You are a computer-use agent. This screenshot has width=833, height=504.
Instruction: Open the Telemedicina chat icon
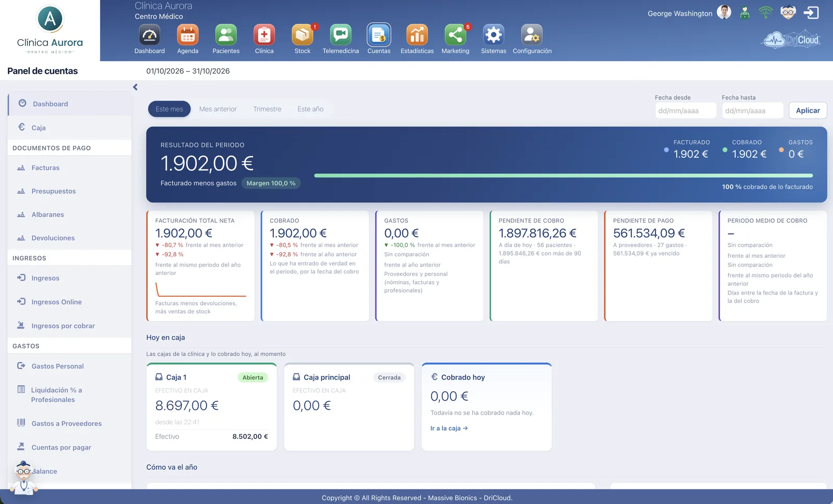(x=340, y=35)
